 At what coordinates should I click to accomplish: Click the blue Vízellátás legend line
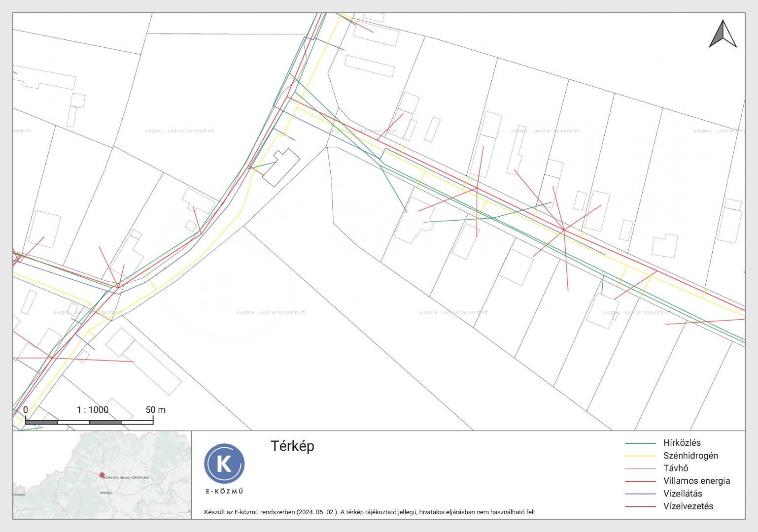640,494
